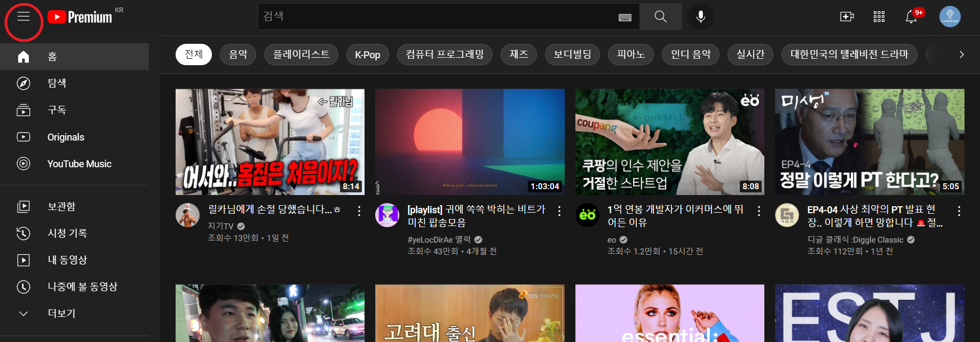Visit the #yeLocDirAe 옐럭 channel link
The height and width of the screenshot is (342, 980).
point(439,239)
